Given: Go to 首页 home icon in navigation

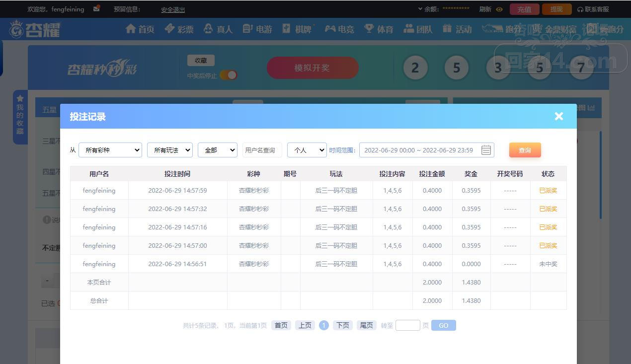Looking at the screenshot, I should point(131,29).
